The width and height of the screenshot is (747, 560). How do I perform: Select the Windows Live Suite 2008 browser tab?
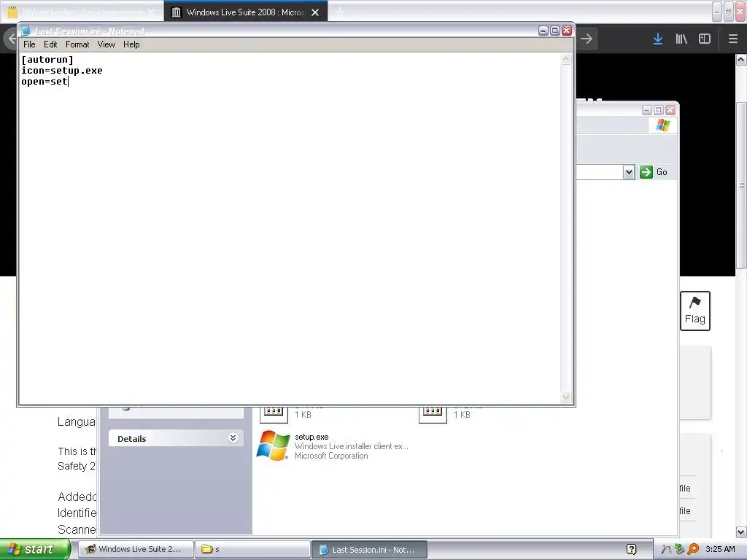click(x=245, y=12)
